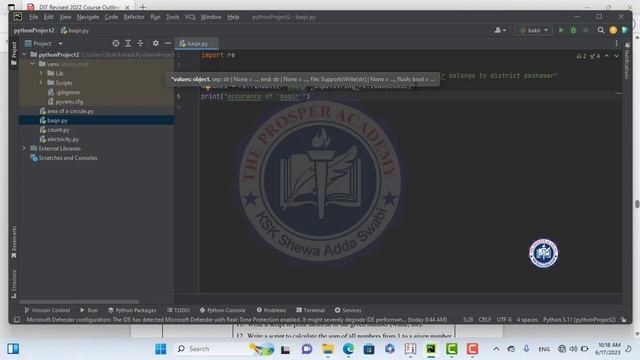Select area of a circle.py in the tree

point(67,111)
